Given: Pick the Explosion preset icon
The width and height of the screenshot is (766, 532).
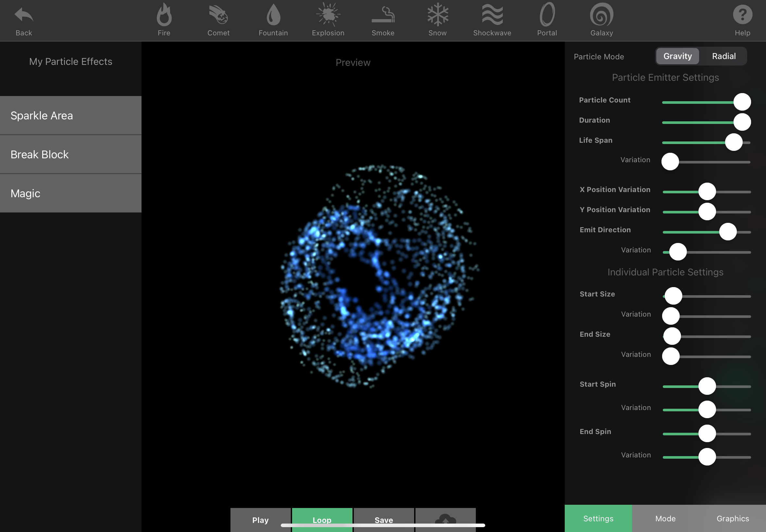Looking at the screenshot, I should coord(328,15).
